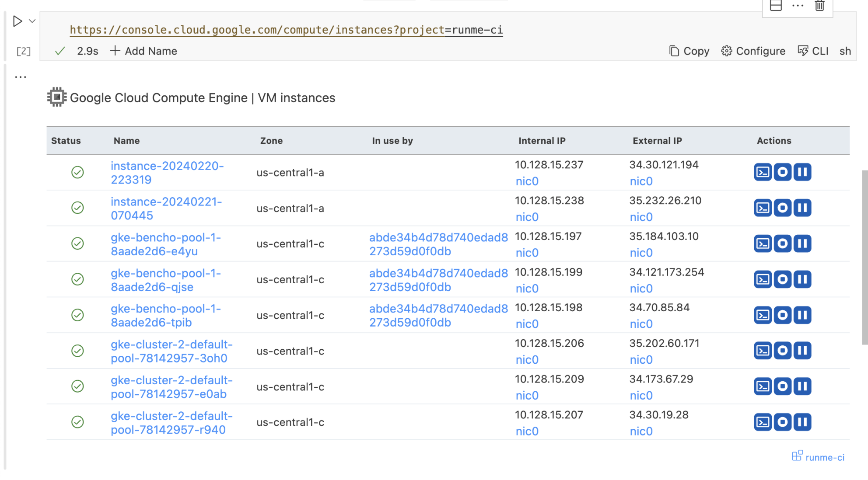Click the vertical scrollbar on the right

point(864,258)
